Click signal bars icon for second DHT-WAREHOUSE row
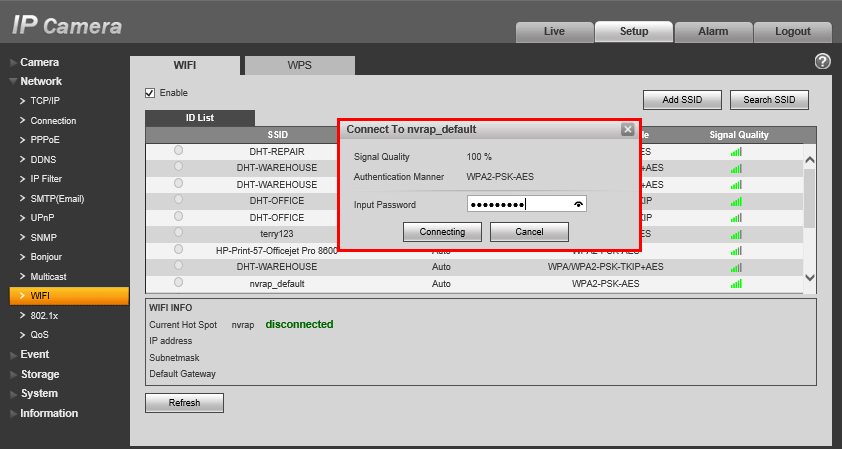The image size is (842, 449). tap(736, 185)
